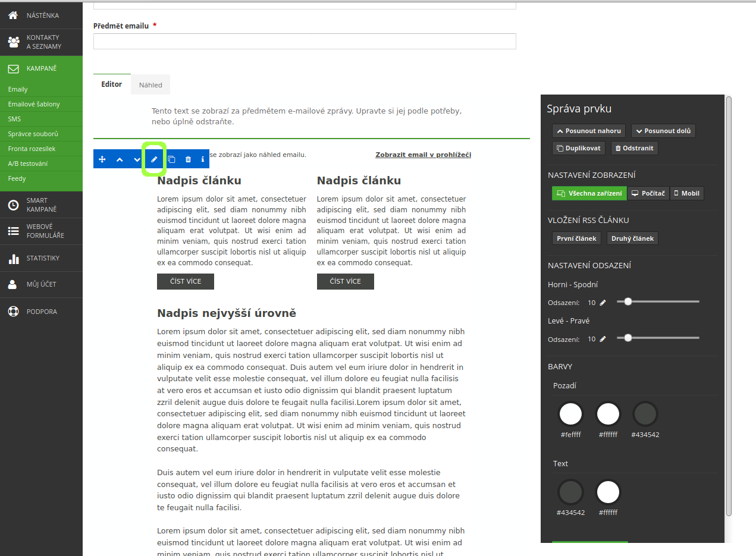Select Všechna zařízení display option

pos(589,193)
